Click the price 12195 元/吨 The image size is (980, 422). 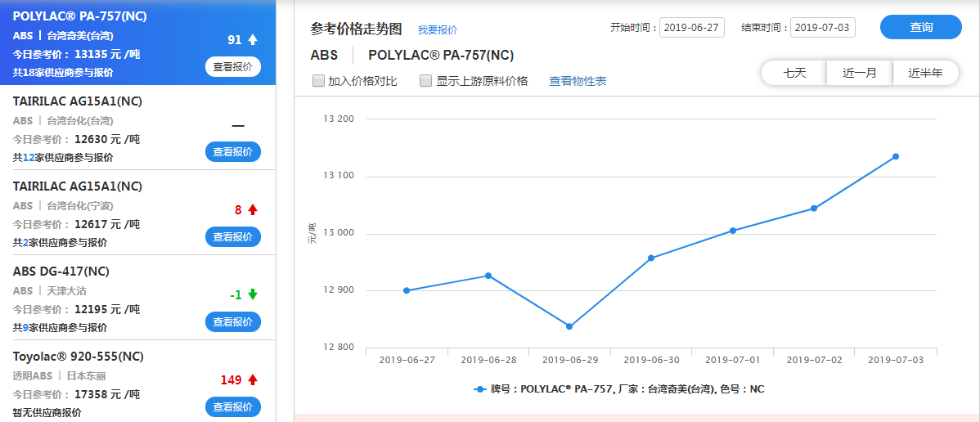(x=107, y=309)
